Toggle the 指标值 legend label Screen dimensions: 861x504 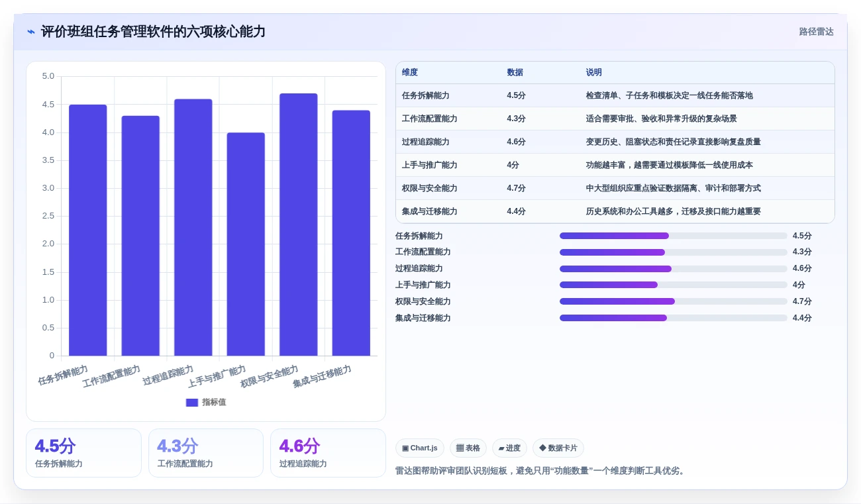(x=214, y=402)
